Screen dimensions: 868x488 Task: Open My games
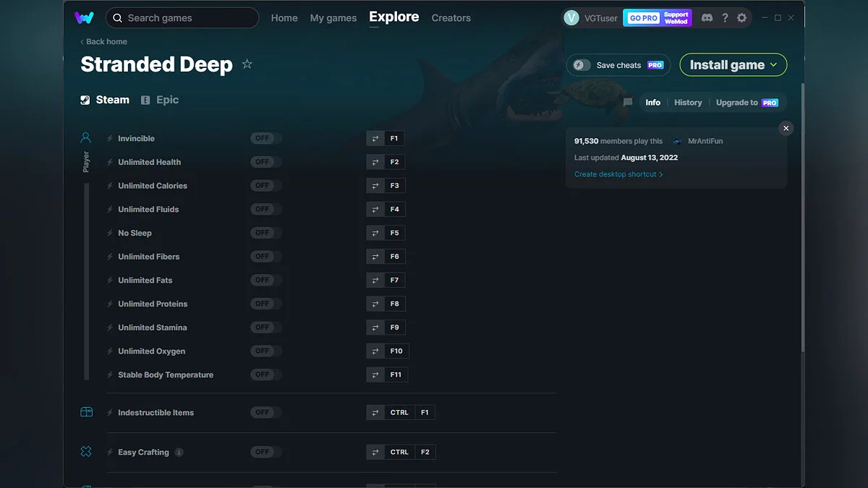(333, 18)
